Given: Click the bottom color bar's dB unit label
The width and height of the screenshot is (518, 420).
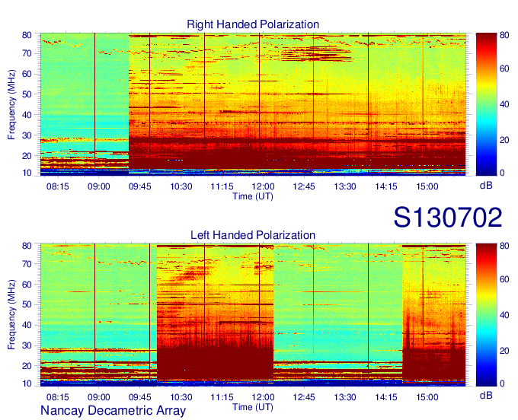Looking at the screenshot, I should pyautogui.click(x=486, y=395).
